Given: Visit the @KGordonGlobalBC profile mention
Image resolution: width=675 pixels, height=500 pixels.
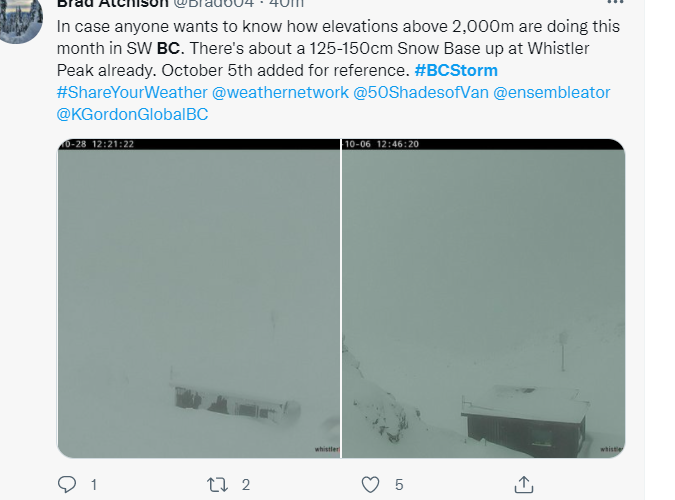Looking at the screenshot, I should point(132,114).
